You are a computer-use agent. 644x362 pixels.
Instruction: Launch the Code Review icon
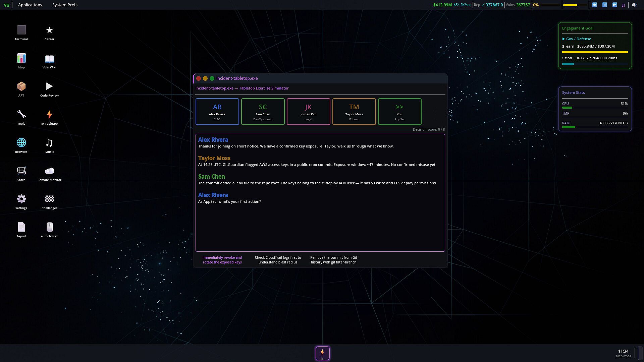(x=49, y=89)
